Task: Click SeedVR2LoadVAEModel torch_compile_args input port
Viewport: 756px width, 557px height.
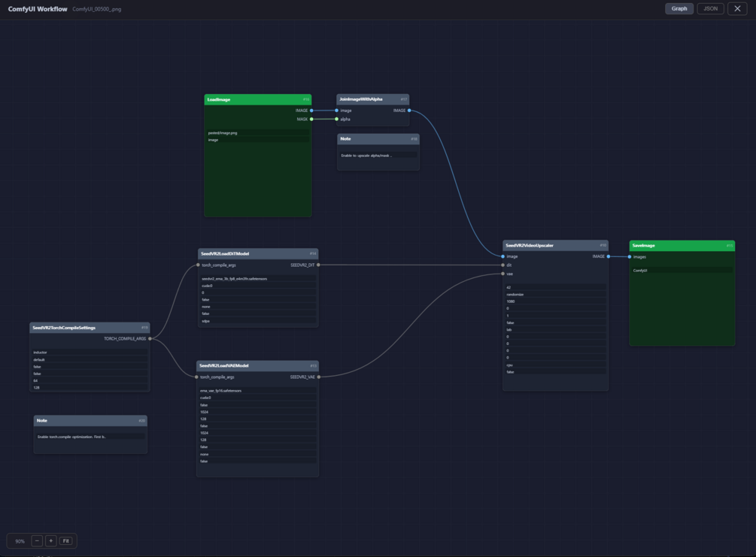Action: [x=196, y=377]
